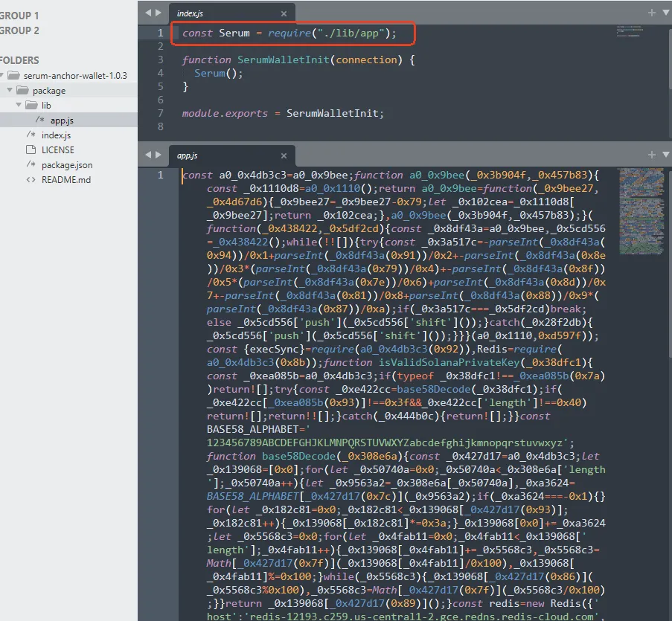Select GROUP 2 heading in sidebar
The width and height of the screenshot is (672, 621).
pyautogui.click(x=19, y=30)
